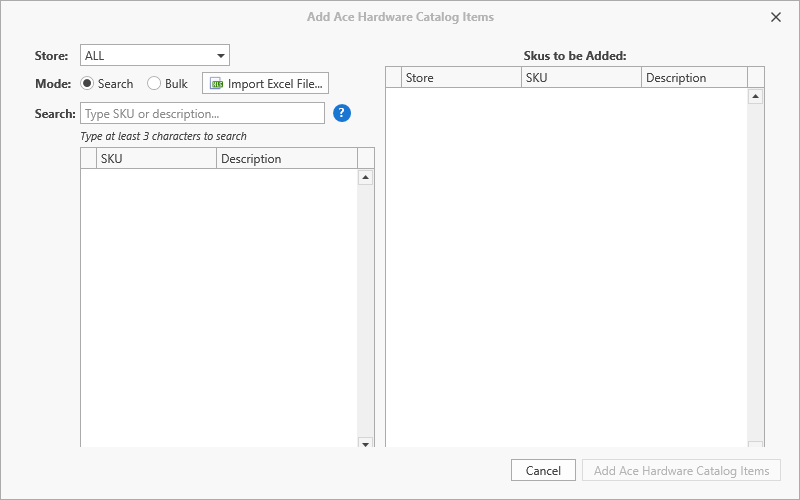Click scroll up arrow in search results list
This screenshot has height=500, width=800.
(365, 178)
